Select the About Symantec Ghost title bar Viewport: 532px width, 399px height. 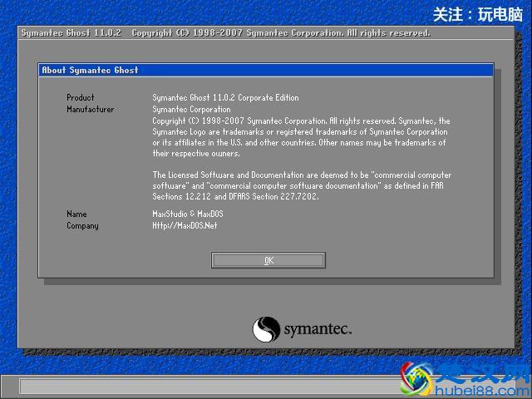(266, 70)
